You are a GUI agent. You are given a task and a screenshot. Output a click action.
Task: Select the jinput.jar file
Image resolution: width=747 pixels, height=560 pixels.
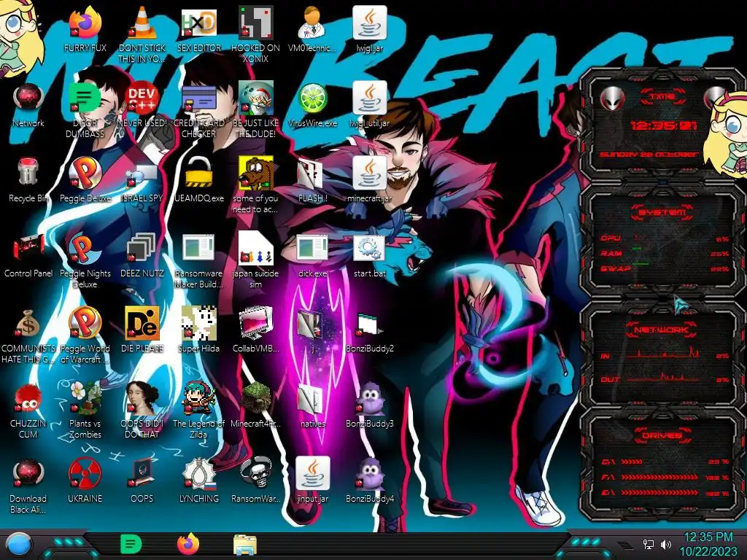pyautogui.click(x=312, y=481)
